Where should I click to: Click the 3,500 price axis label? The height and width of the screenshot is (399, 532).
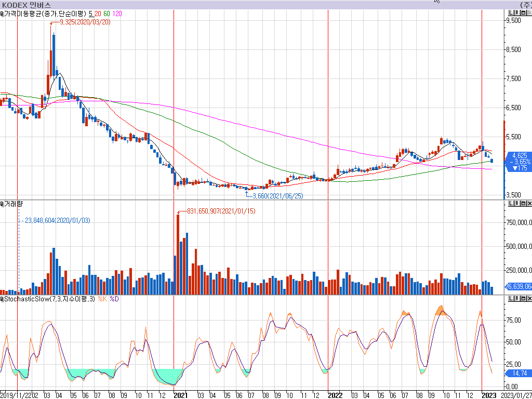click(513, 195)
